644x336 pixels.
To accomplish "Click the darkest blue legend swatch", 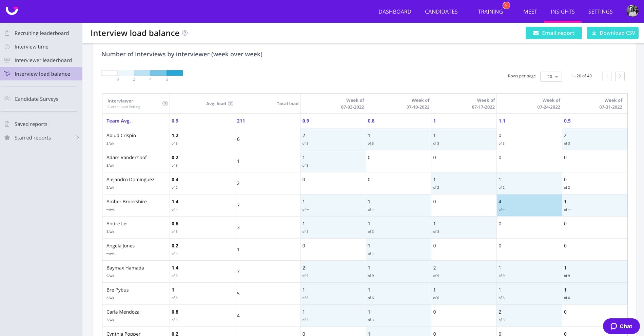I will coord(175,73).
